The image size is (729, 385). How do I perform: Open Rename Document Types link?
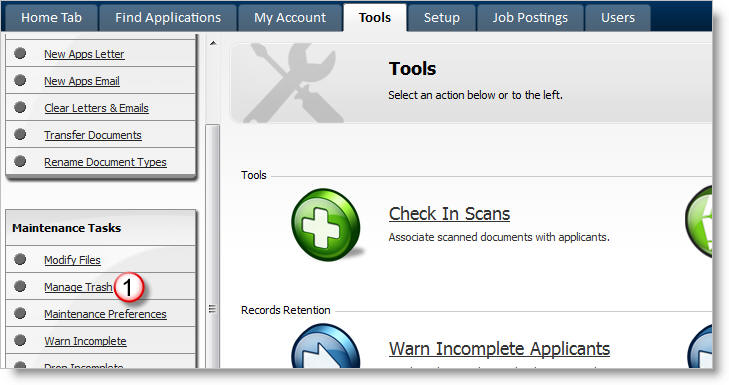coord(106,162)
